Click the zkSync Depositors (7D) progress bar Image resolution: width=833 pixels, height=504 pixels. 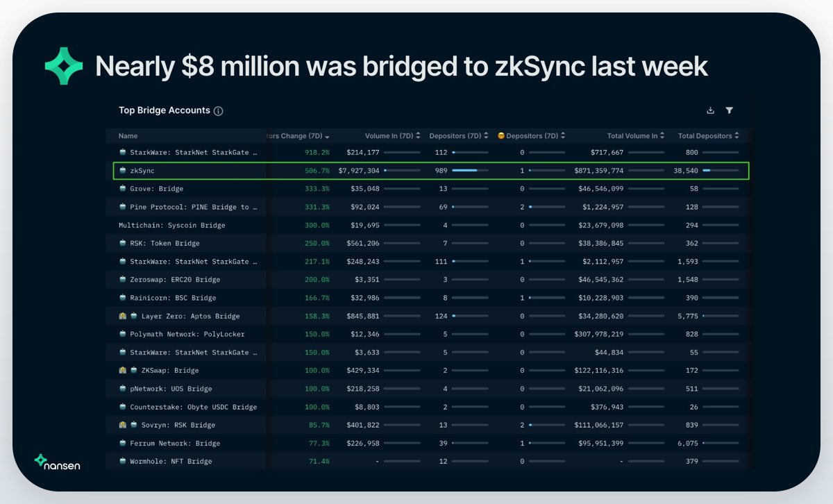(470, 170)
